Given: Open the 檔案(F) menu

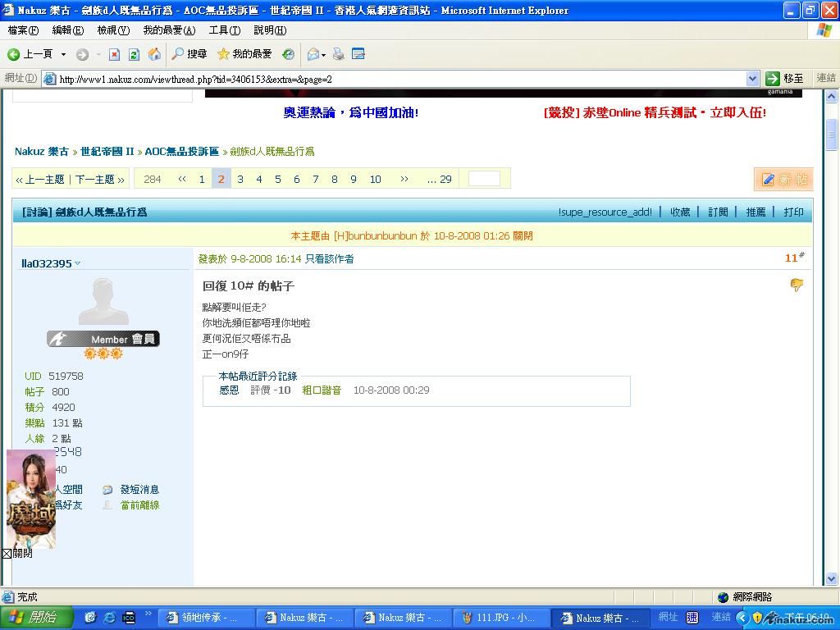Looking at the screenshot, I should [23, 30].
